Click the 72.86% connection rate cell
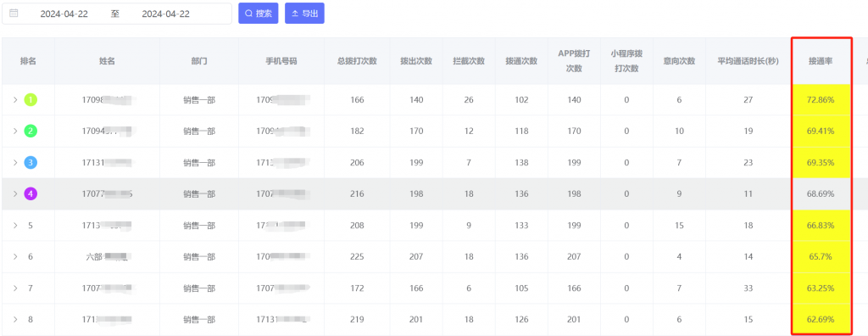868x336 pixels. point(821,100)
